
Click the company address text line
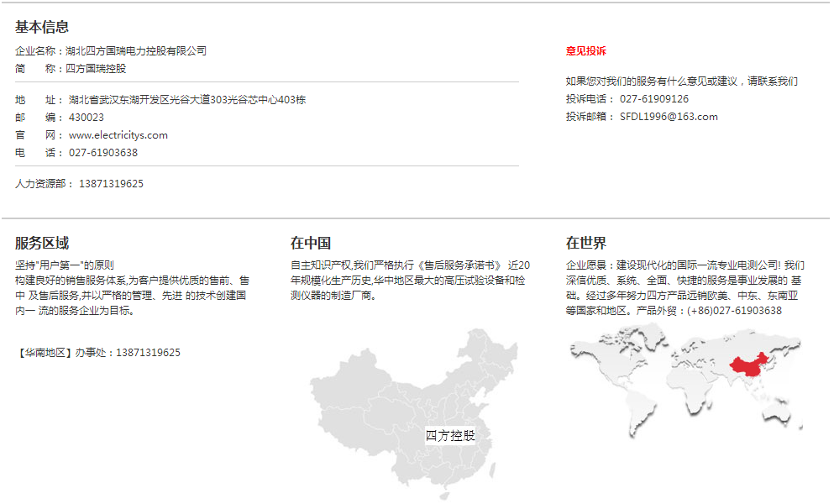186,100
